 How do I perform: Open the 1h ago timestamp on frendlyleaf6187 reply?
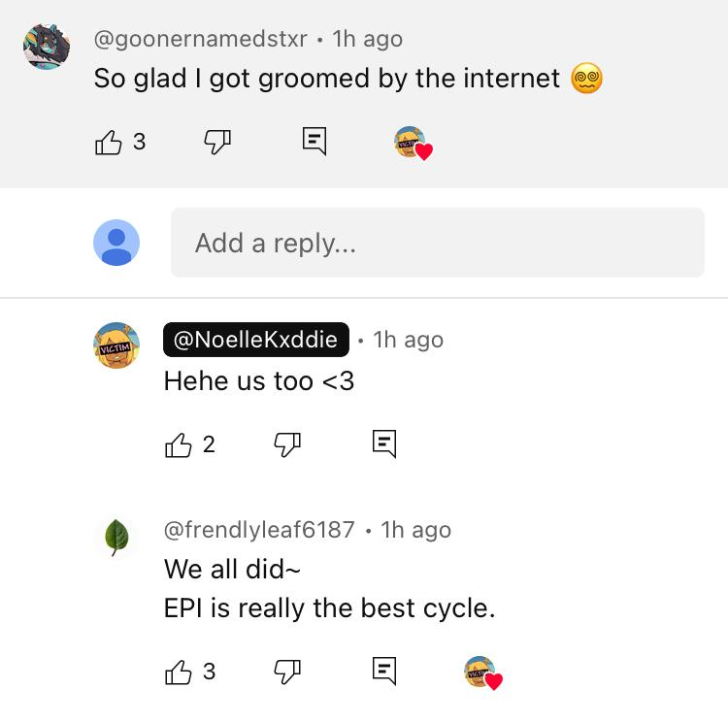(x=416, y=530)
